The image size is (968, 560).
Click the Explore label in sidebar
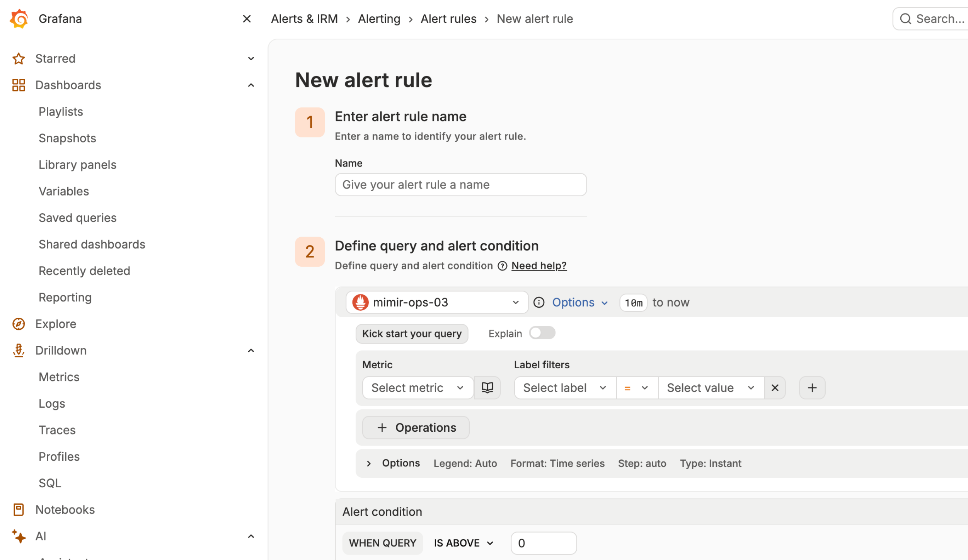tap(56, 324)
